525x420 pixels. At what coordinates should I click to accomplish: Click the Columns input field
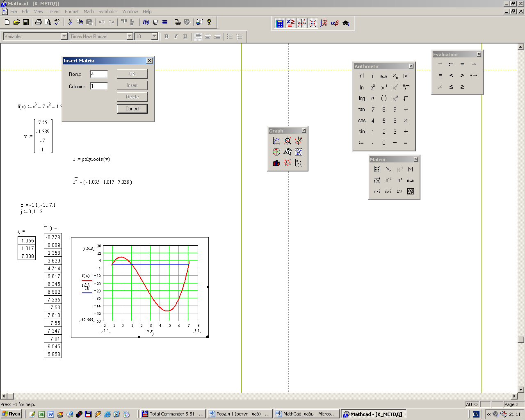tap(99, 86)
